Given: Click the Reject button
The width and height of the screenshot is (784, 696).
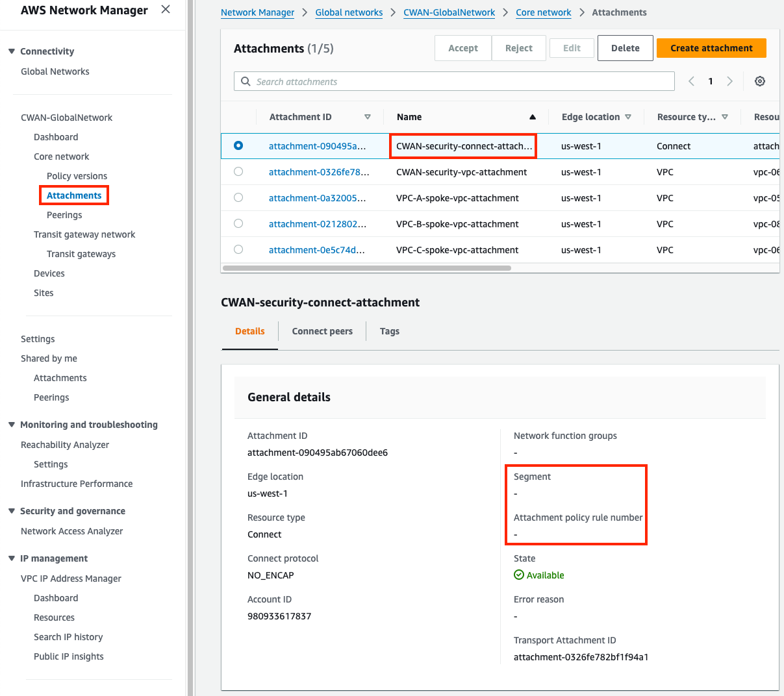Looking at the screenshot, I should coord(519,48).
